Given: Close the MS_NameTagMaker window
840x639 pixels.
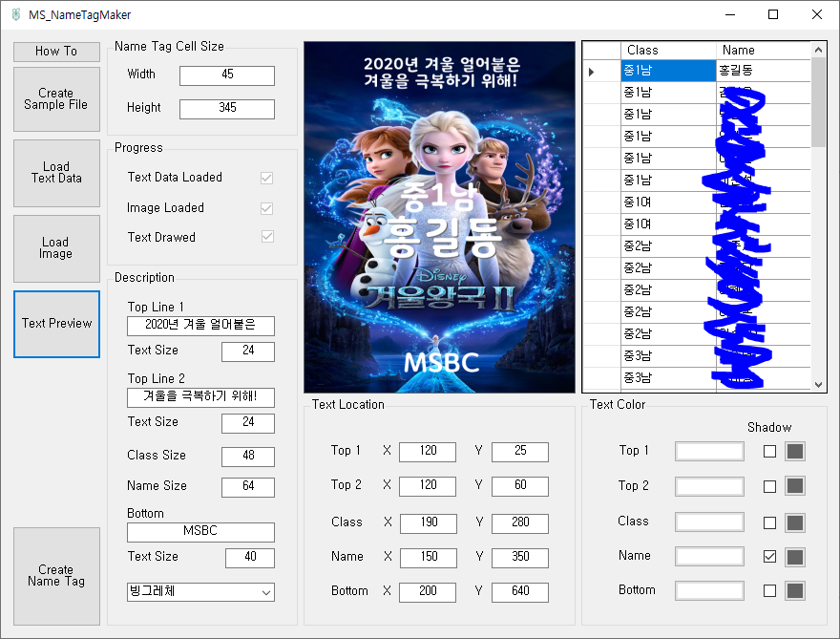Looking at the screenshot, I should tap(817, 14).
